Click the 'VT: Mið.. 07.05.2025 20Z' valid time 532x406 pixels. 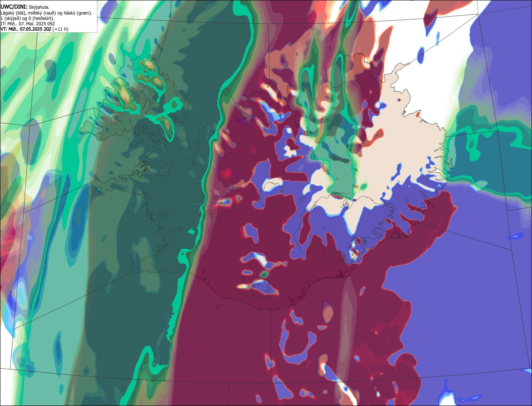coord(26,29)
